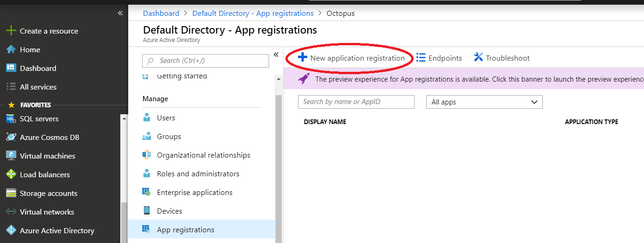Click the Search by name or AppID field
644x243 pixels.
[x=356, y=102]
